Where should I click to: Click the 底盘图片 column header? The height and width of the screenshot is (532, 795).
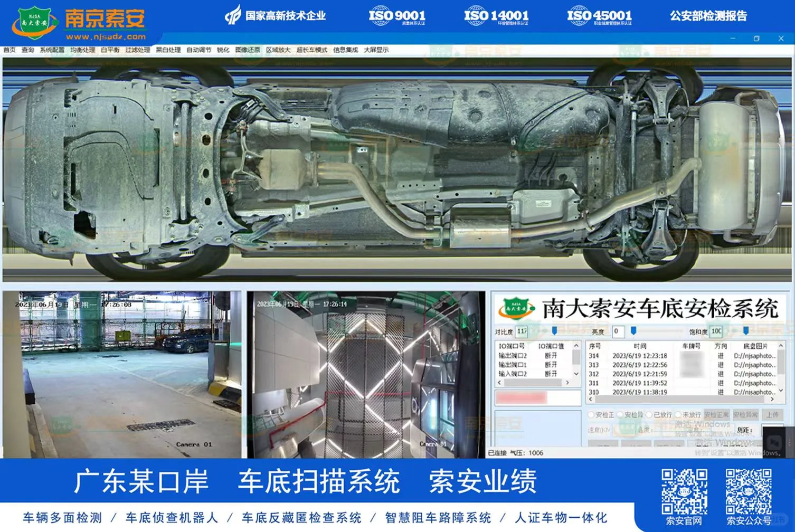click(755, 346)
